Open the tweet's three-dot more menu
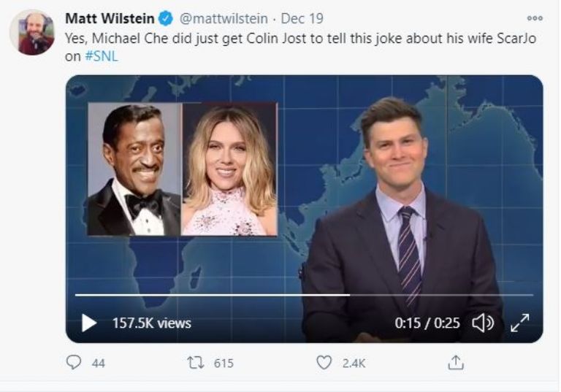561x392 pixels. point(535,18)
